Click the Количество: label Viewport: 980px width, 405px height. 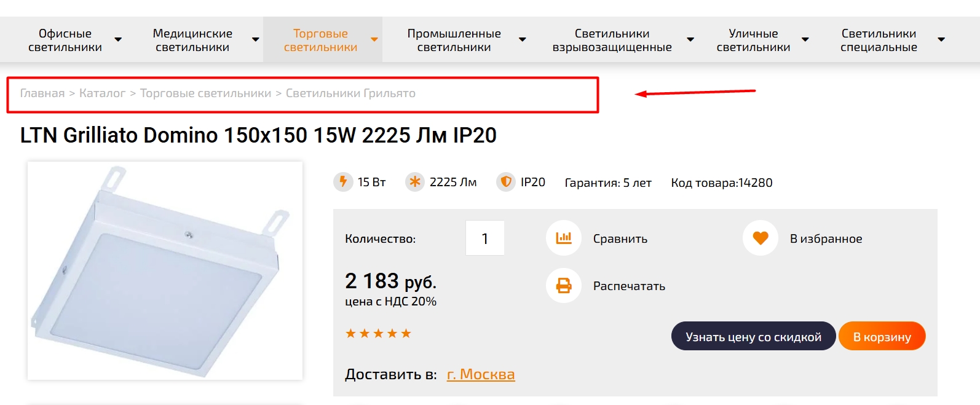(381, 239)
